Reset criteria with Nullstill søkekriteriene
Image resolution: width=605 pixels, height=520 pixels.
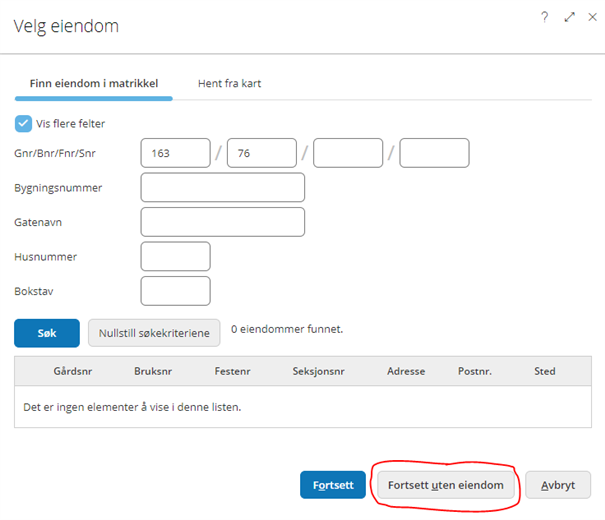154,333
